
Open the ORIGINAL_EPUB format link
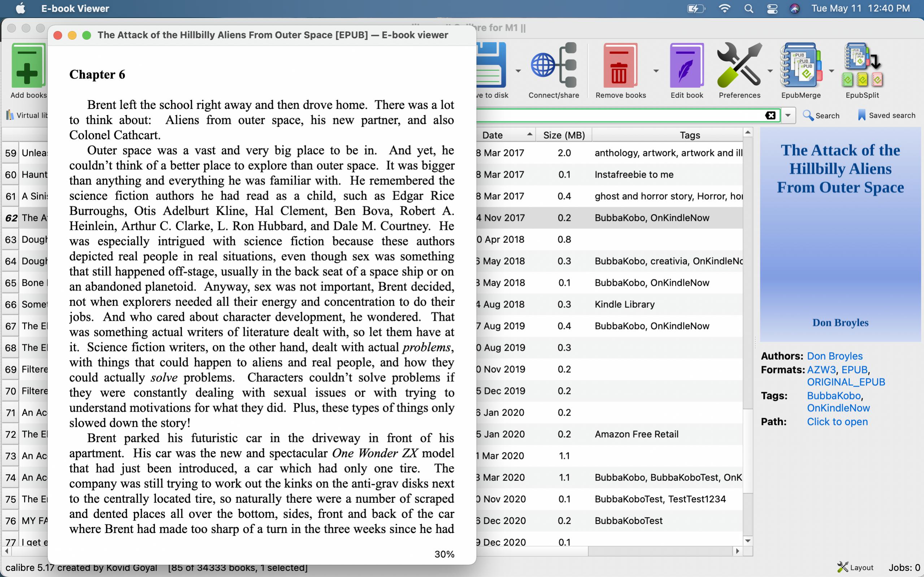(x=846, y=382)
